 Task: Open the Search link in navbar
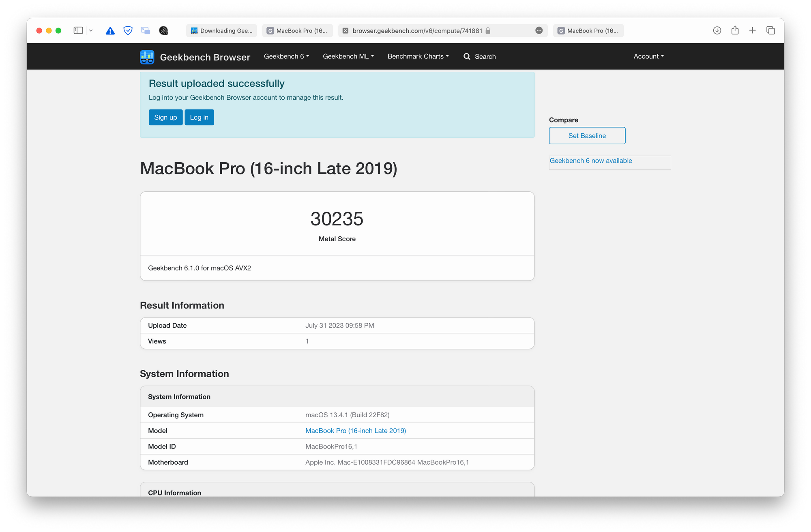point(480,56)
